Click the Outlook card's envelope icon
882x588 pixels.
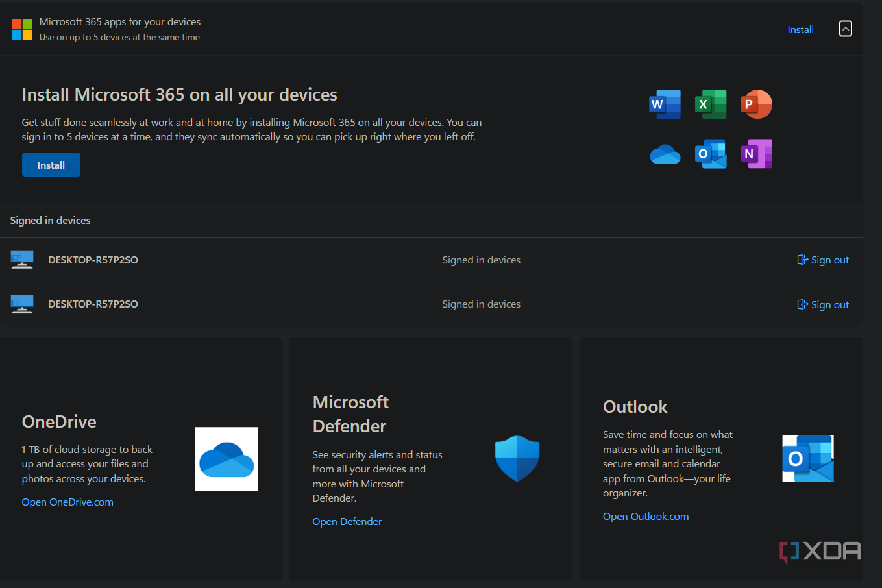808,459
